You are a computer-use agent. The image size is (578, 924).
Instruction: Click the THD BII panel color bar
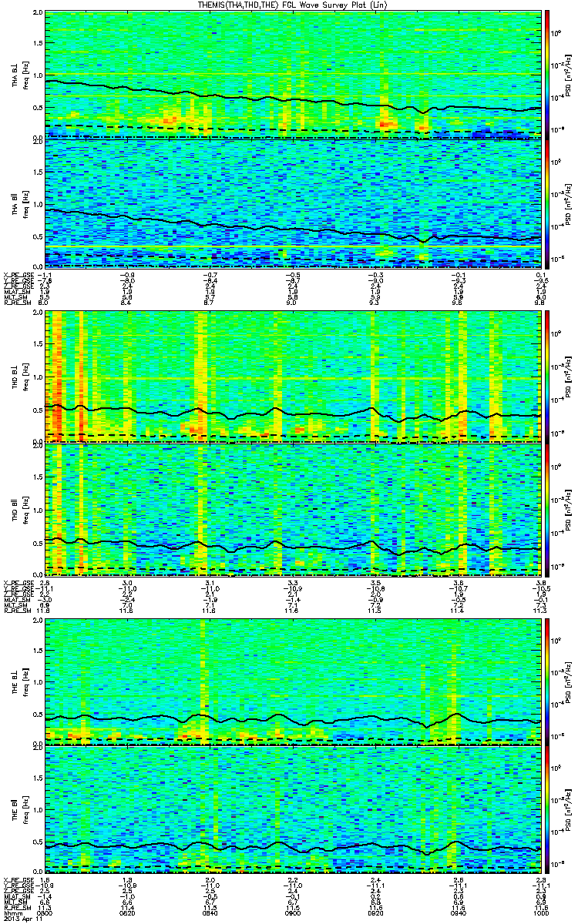[547, 509]
